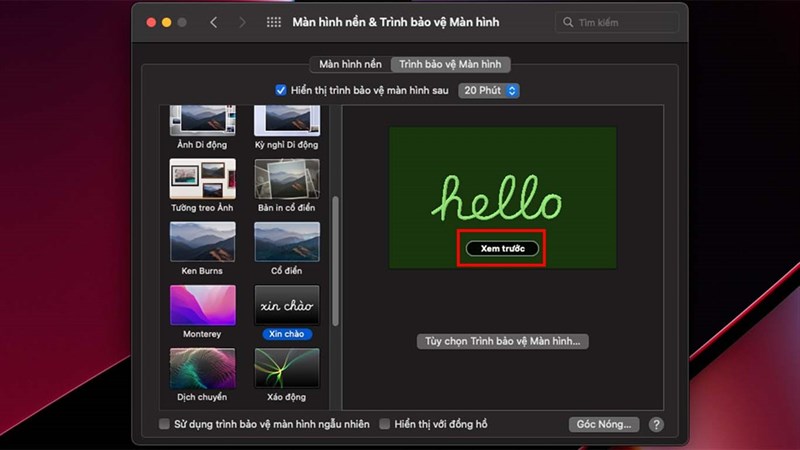Image resolution: width=800 pixels, height=450 pixels.
Task: Toggle Hiển thị trình bảo vệ màn hình sau checkbox
Action: [x=281, y=91]
